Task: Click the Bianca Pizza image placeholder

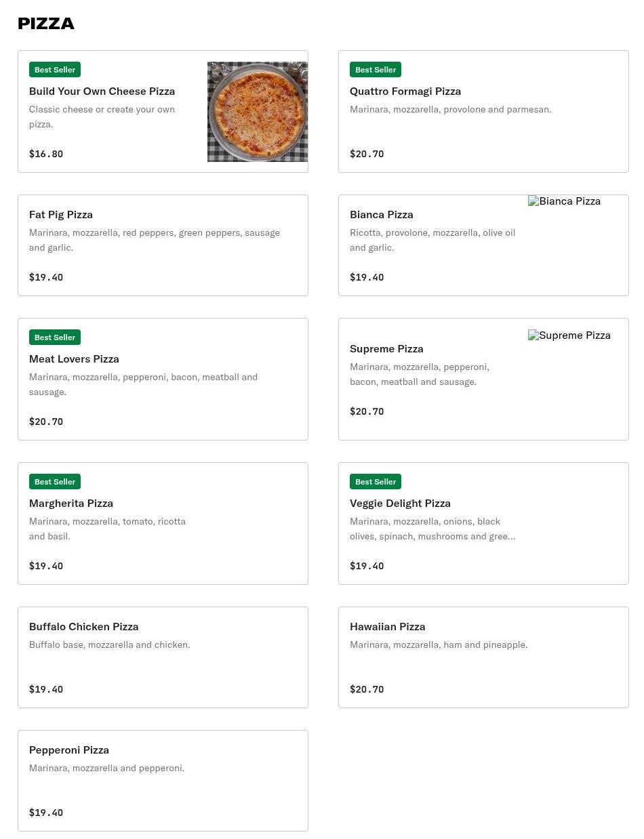Action: pos(564,201)
